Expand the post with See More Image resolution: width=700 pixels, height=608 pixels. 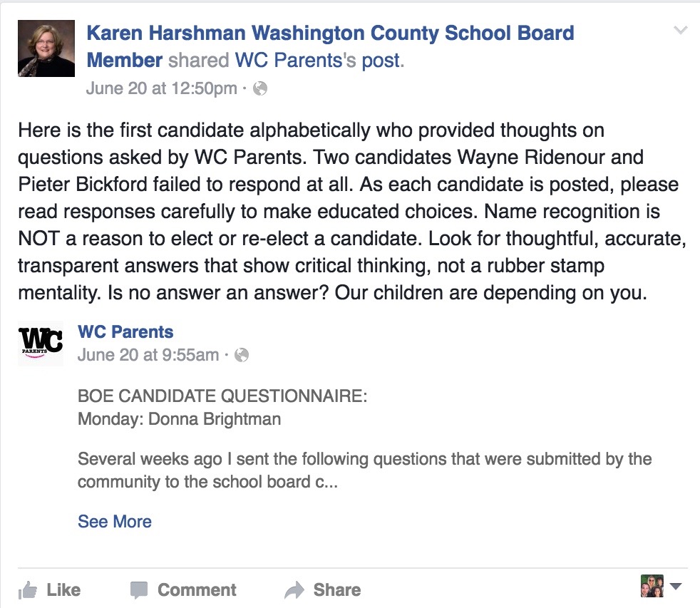(115, 522)
